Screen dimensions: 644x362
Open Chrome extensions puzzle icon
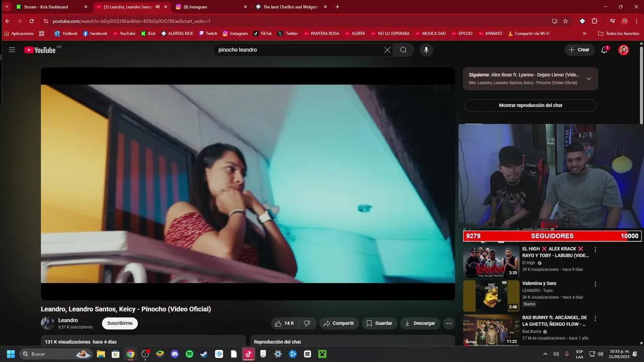tap(595, 21)
